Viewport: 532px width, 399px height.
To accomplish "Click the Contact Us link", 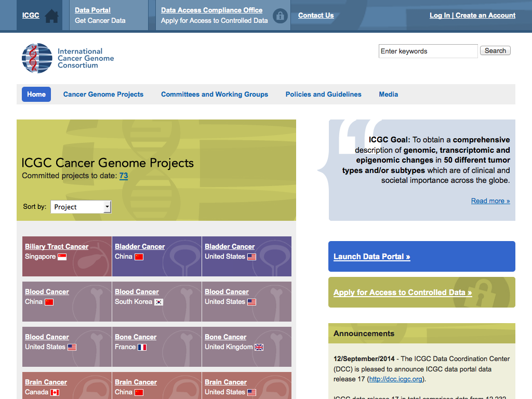I will (x=316, y=15).
